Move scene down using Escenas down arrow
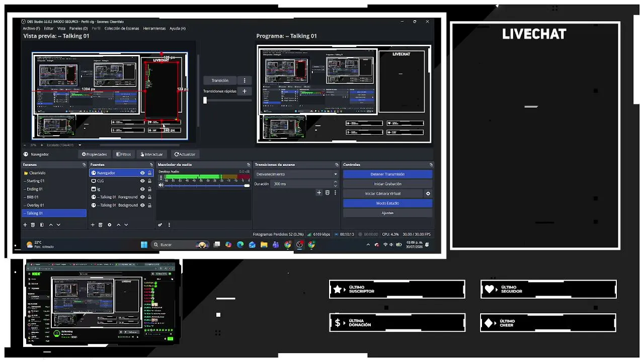 tap(58, 225)
